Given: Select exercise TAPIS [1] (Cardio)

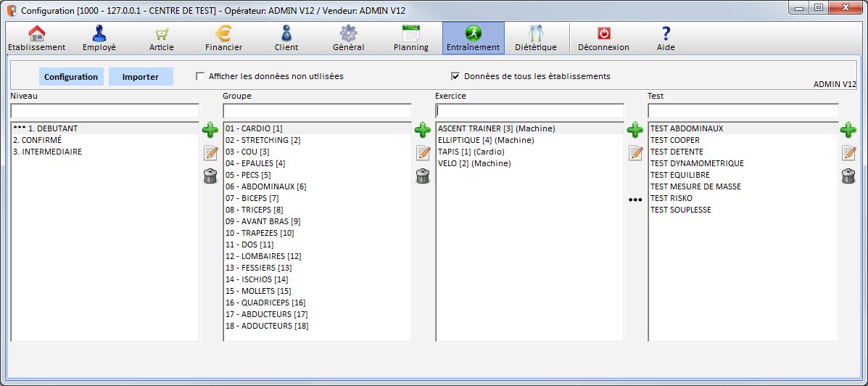Looking at the screenshot, I should click(x=530, y=152).
